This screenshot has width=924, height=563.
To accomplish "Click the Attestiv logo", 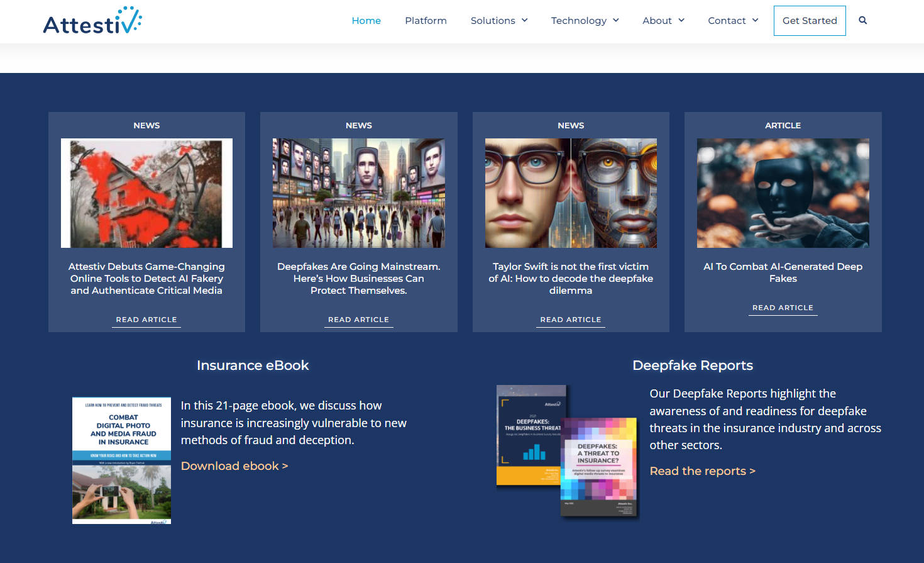I will pyautogui.click(x=92, y=21).
